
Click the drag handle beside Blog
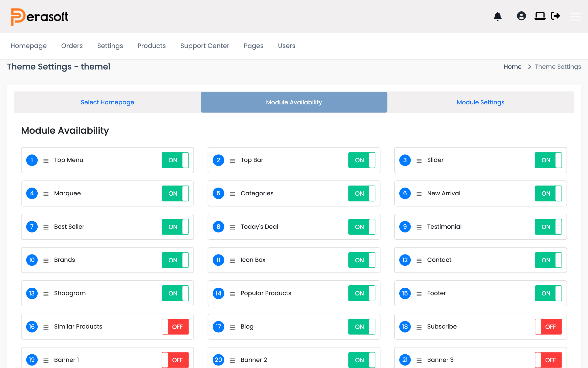point(233,327)
